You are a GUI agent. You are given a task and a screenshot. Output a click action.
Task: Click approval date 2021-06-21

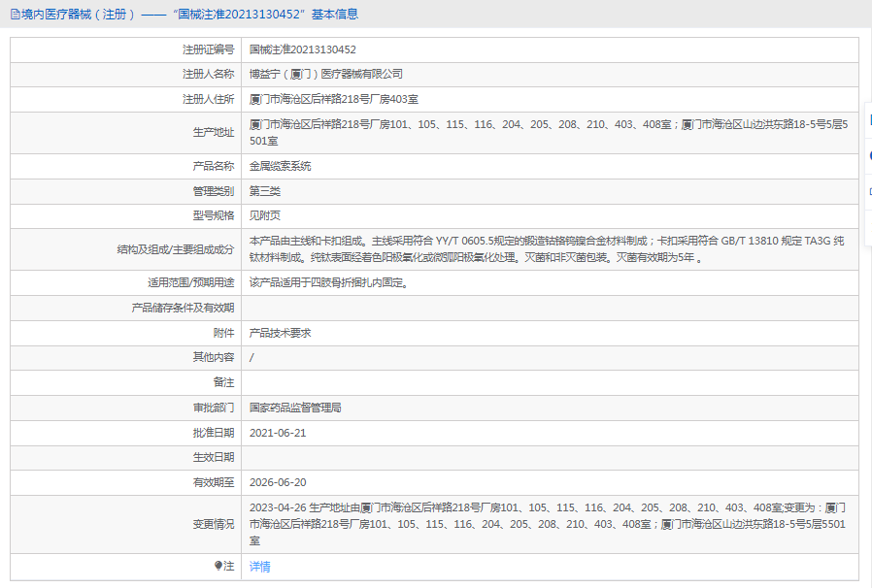pyautogui.click(x=278, y=433)
